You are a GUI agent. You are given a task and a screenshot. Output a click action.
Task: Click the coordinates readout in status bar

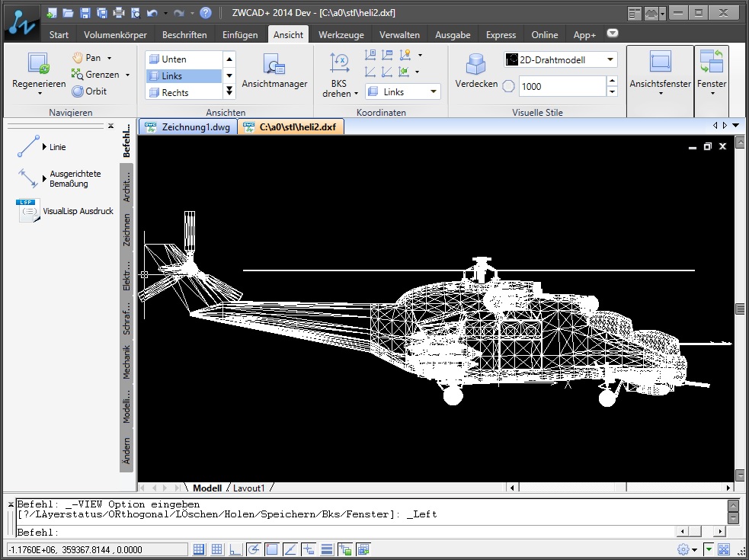tap(97, 550)
